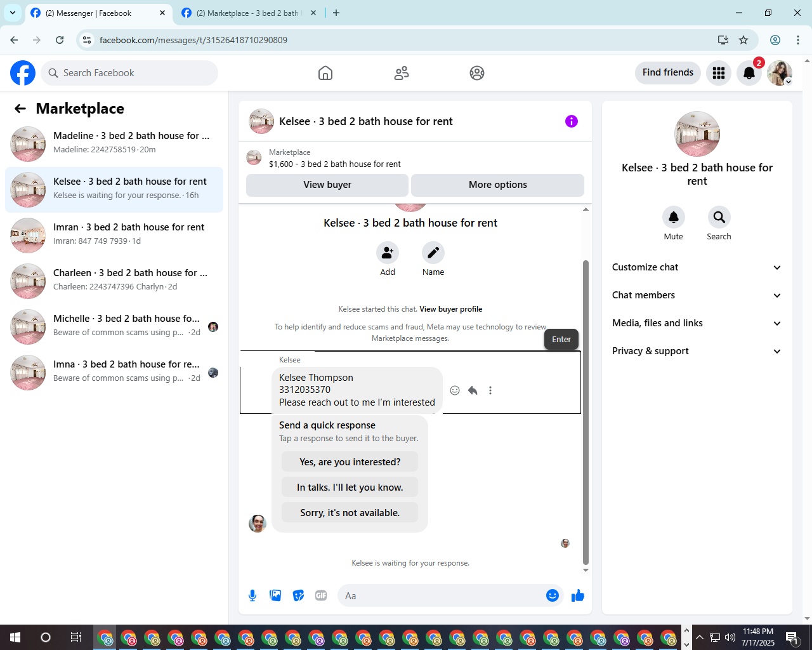Viewport: 812px width, 650px height.
Task: Send quick response 'Yes, are you interested?'
Action: pyautogui.click(x=350, y=462)
